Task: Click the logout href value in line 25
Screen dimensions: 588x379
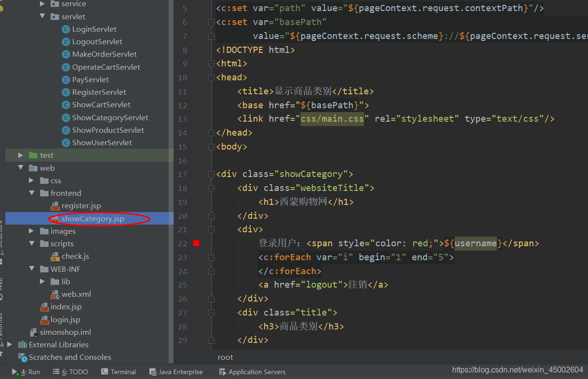Action: tap(322, 285)
